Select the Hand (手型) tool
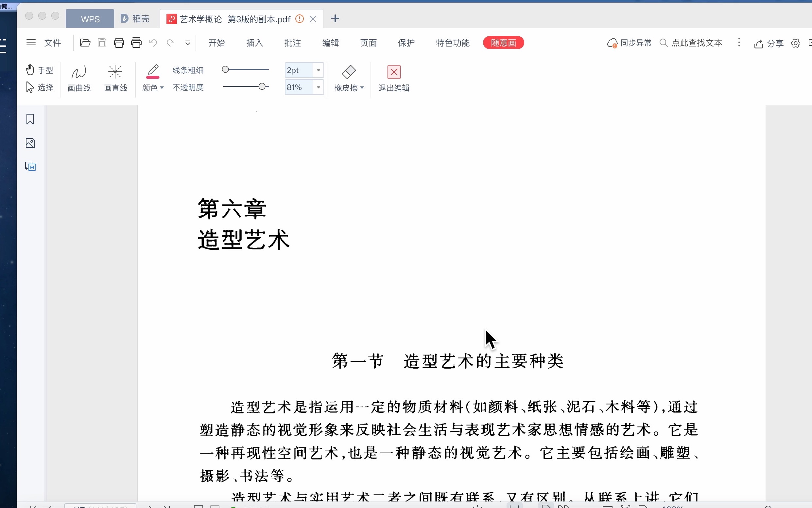Viewport: 812px width, 508px height. [39, 70]
